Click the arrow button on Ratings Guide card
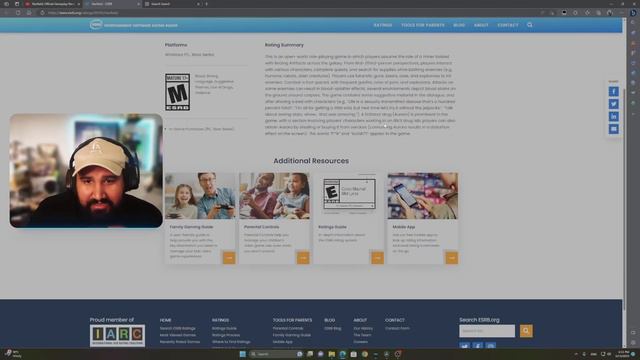The width and height of the screenshot is (640, 360). [x=378, y=258]
